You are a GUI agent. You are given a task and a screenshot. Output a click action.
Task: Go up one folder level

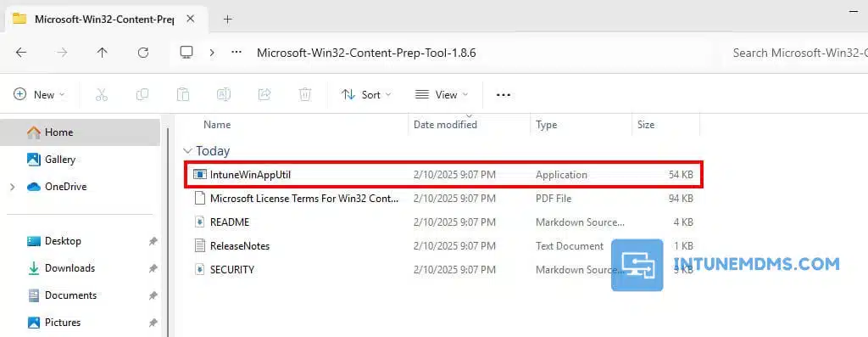102,53
